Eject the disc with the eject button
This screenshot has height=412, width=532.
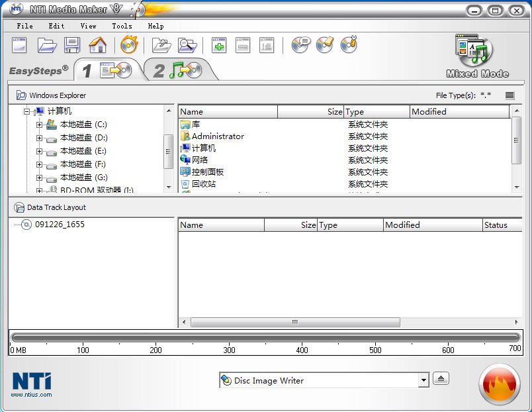tap(441, 378)
